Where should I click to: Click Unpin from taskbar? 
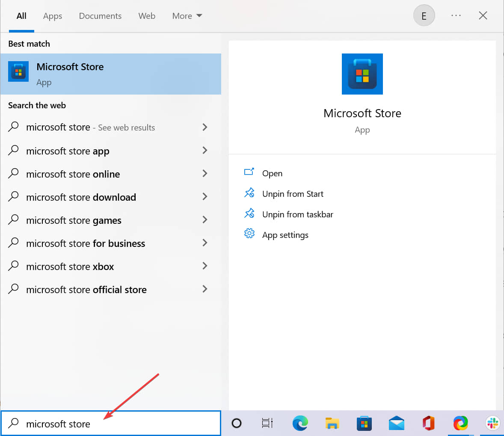(x=298, y=214)
